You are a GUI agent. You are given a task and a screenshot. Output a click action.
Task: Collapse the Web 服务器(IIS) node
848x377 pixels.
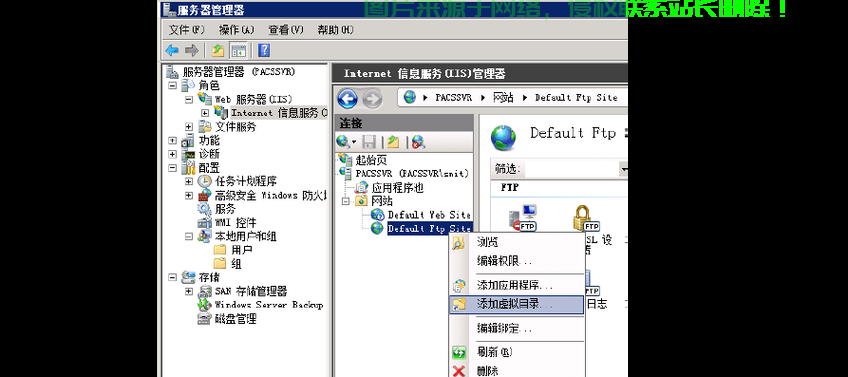(x=189, y=100)
